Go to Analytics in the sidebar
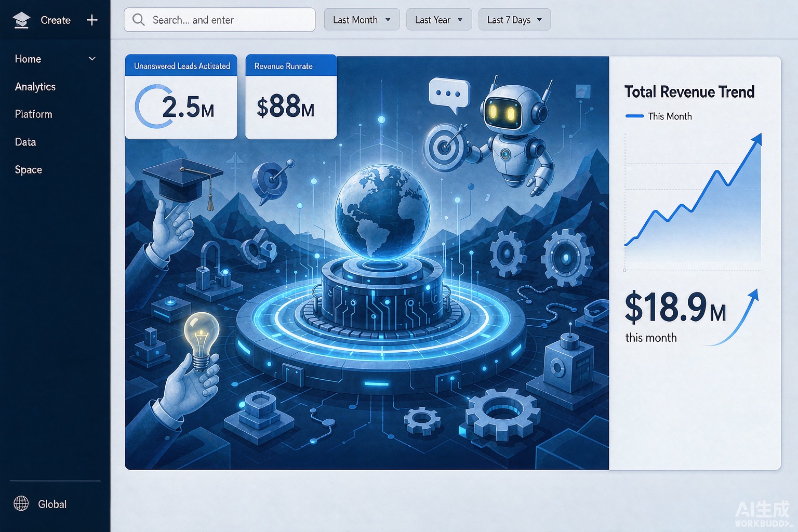Viewport: 798px width, 532px height. tap(35, 87)
